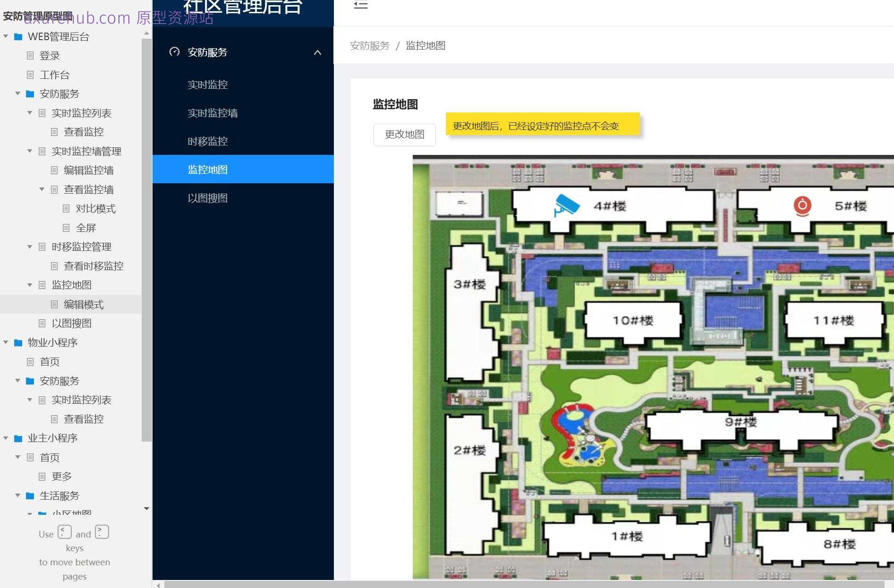Select 时移监控 in the navigation menu
Image resolution: width=894 pixels, height=588 pixels.
208,141
